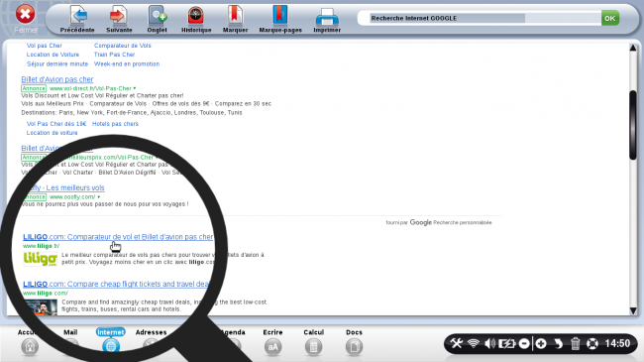
Task: Click the undo curved arrow tray icon
Action: (558, 343)
